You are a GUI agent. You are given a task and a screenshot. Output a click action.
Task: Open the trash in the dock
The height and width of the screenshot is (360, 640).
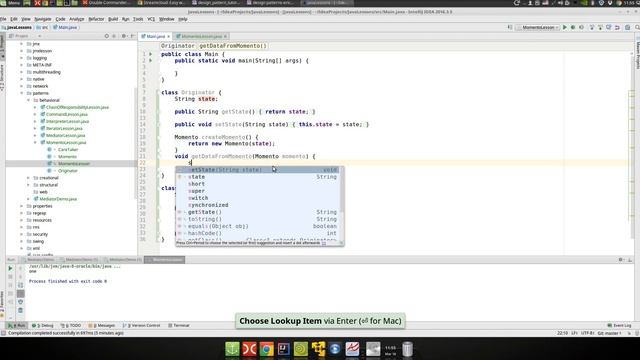click(x=407, y=349)
